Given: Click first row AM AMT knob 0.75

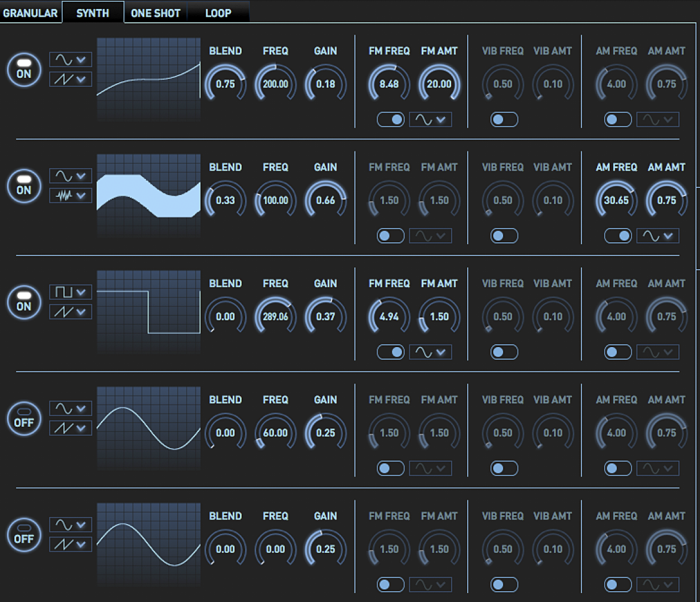Looking at the screenshot, I should click(x=666, y=84).
